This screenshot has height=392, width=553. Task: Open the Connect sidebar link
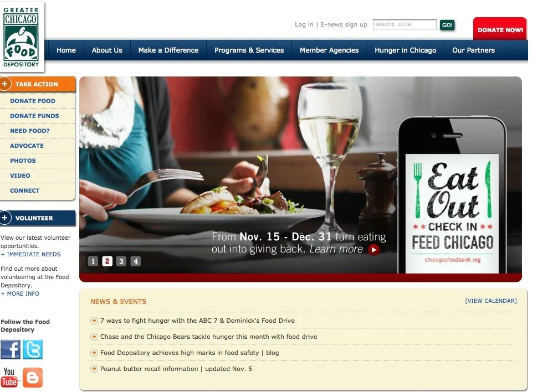tap(25, 190)
